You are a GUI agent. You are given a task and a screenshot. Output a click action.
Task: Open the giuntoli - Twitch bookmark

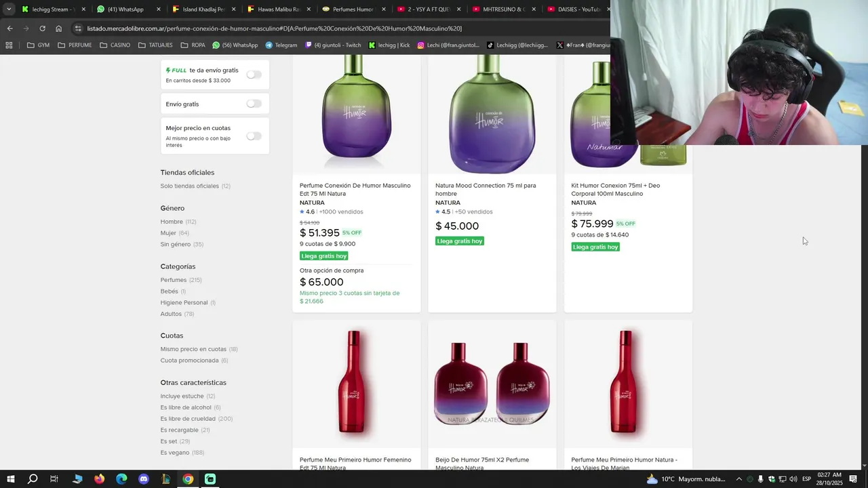click(333, 45)
